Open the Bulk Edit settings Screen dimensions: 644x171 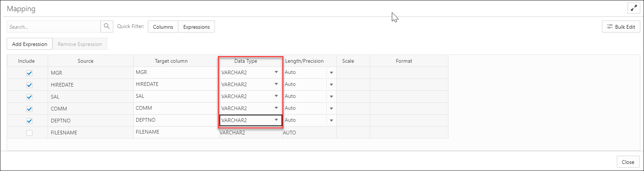[621, 27]
